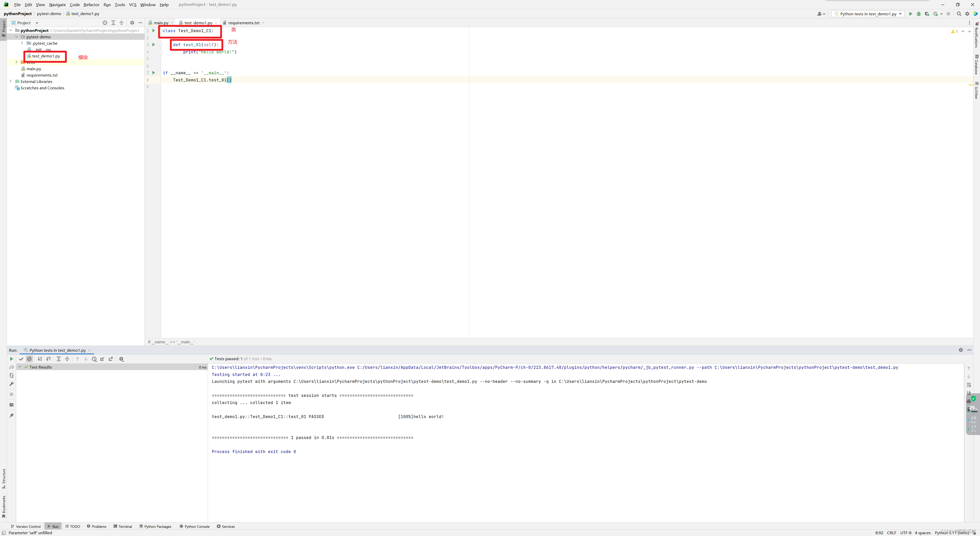
Task: Toggle Show Passed tests checkmark filter
Action: pos(21,359)
